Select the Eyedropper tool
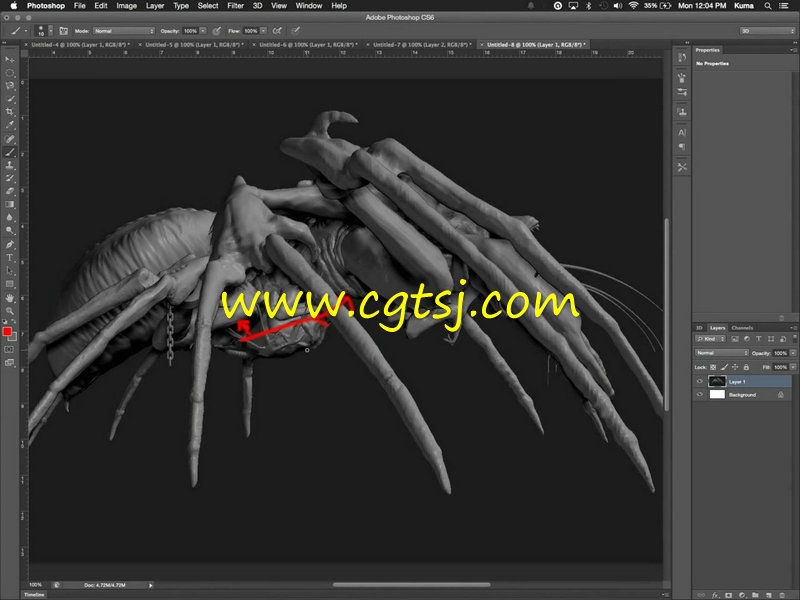The image size is (800, 600). tap(9, 125)
